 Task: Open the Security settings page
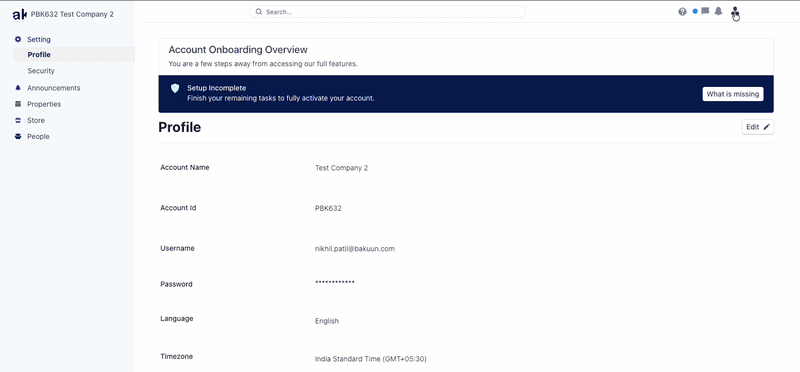pyautogui.click(x=41, y=71)
